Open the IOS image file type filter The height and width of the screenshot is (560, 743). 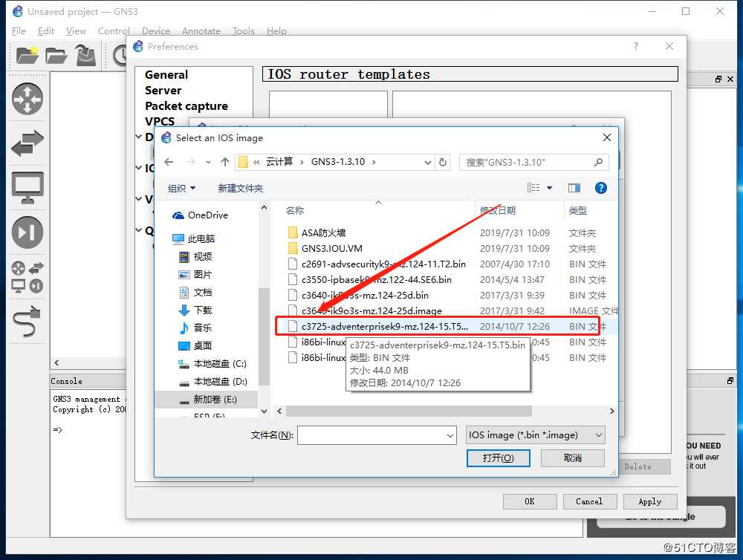point(536,435)
